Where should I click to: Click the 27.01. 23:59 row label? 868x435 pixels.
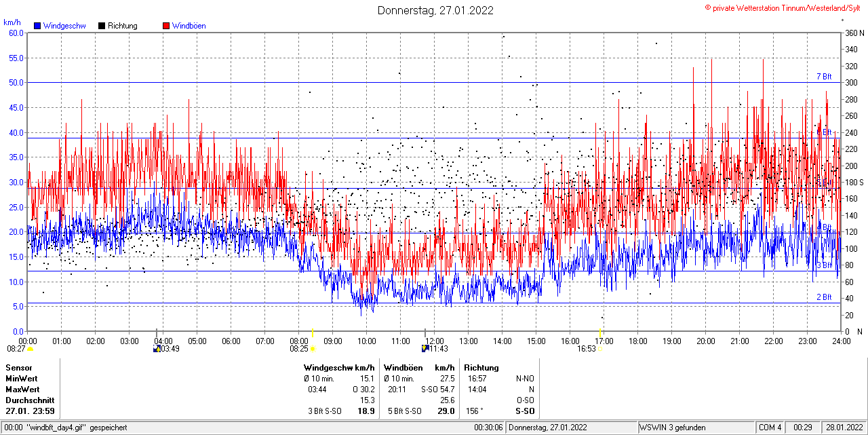coord(30,411)
